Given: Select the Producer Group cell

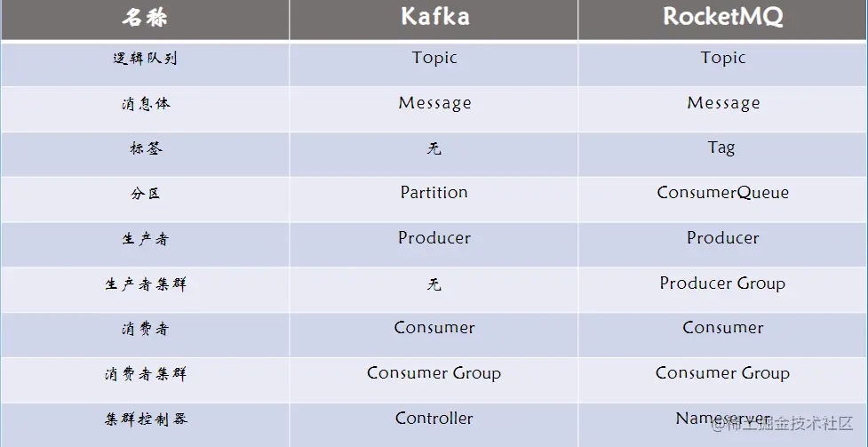Looking at the screenshot, I should click(x=722, y=283).
